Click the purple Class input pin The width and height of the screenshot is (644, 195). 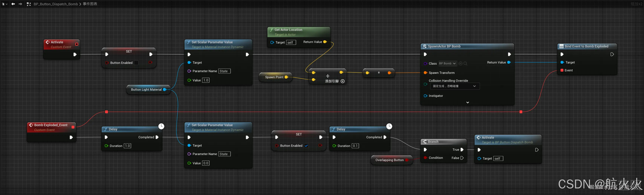click(425, 63)
